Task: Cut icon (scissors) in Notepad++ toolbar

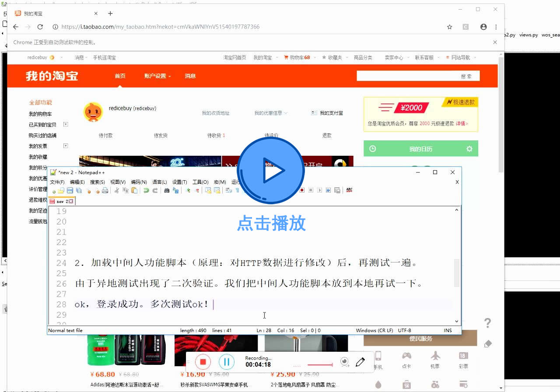Action: [117, 190]
